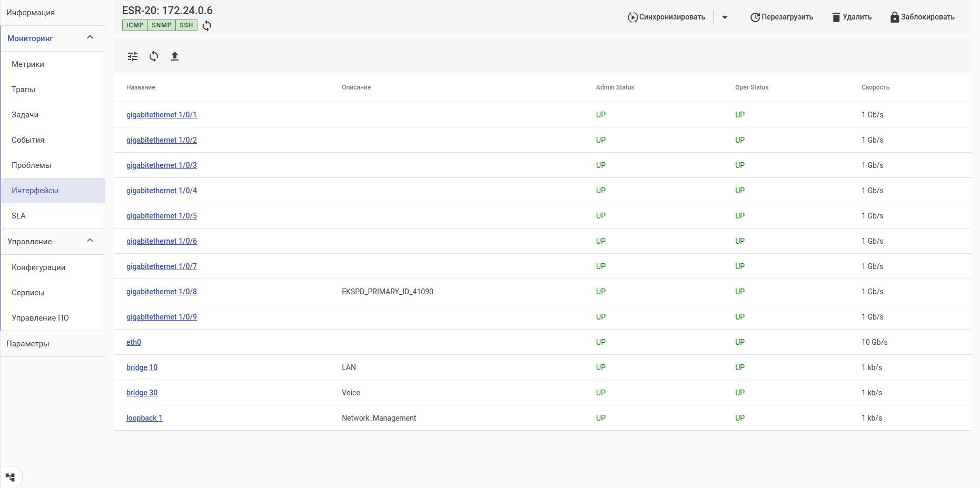The width and height of the screenshot is (980, 488).
Task: Click Перезагрузить to reboot device
Action: point(781,17)
